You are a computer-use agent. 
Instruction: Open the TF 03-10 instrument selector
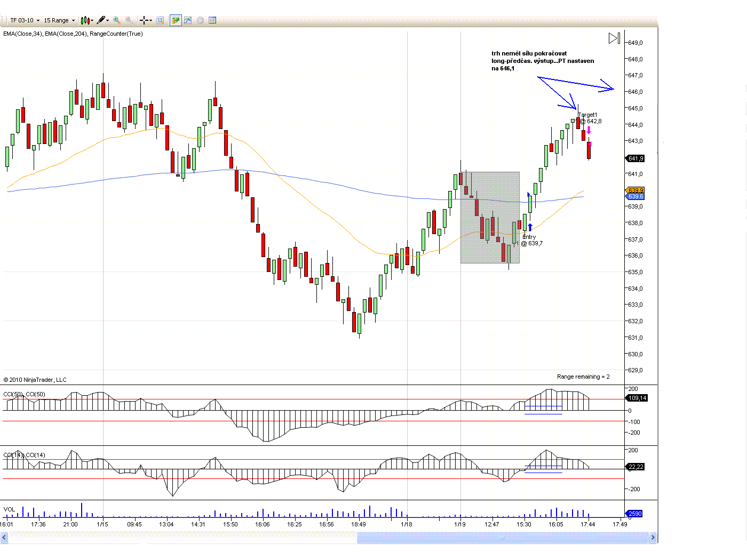[25, 20]
